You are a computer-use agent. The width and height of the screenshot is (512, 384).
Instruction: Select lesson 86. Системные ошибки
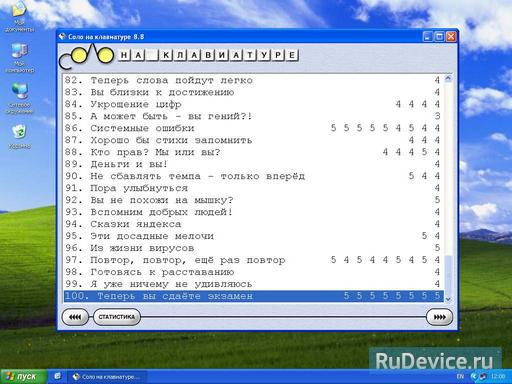point(253,128)
